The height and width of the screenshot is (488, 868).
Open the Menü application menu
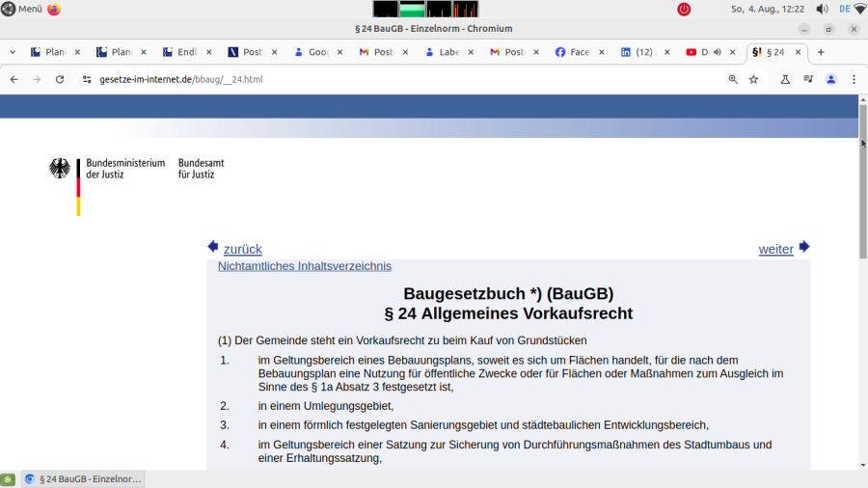[21, 9]
